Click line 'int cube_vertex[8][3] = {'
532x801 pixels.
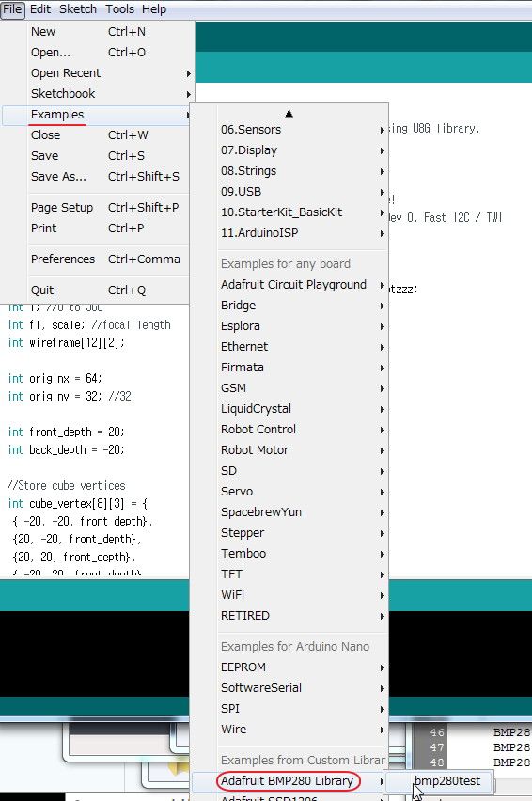click(x=78, y=504)
